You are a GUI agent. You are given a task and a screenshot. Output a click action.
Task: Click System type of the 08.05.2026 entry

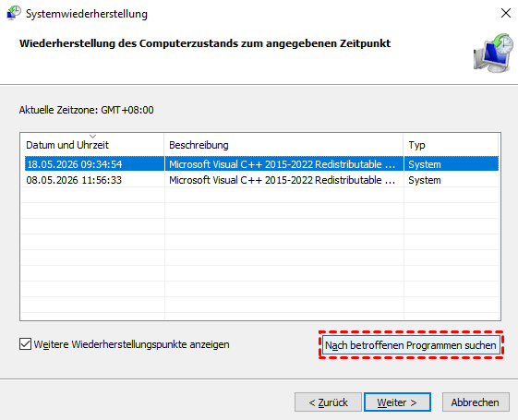pyautogui.click(x=425, y=180)
